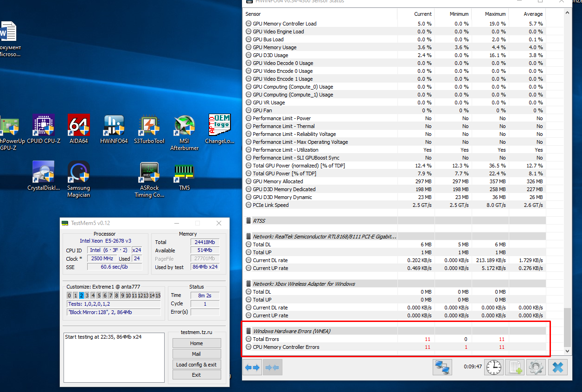
Task: Click the sensor icon beside Total Errors
Action: coord(249,339)
